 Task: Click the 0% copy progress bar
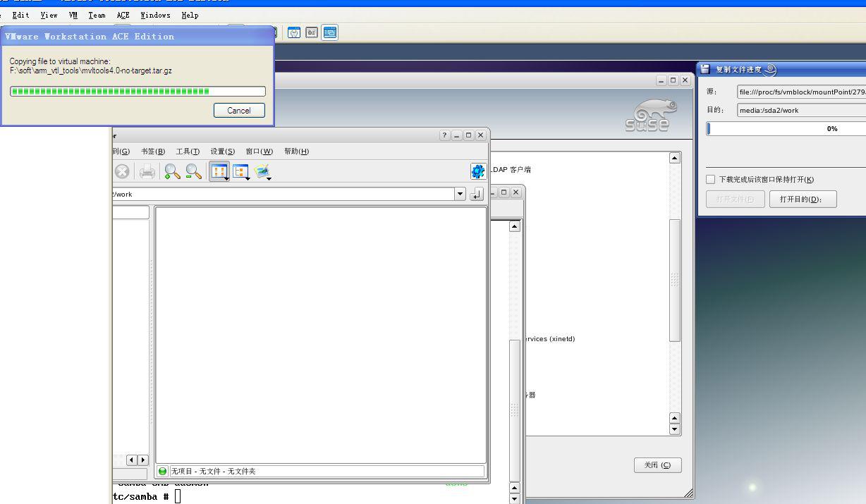point(786,128)
